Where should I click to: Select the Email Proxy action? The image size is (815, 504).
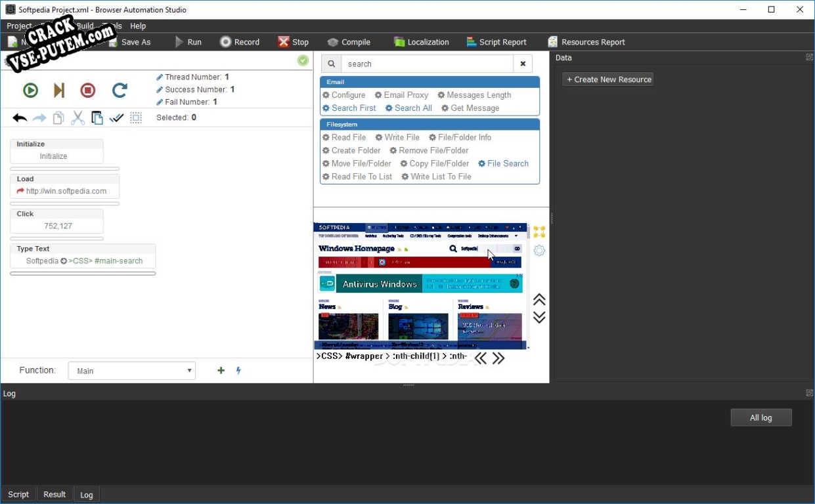coord(401,95)
